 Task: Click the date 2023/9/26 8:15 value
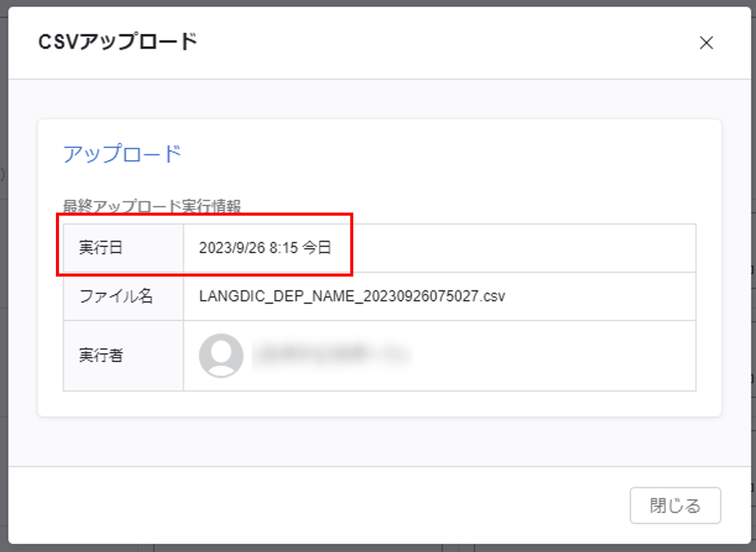248,248
